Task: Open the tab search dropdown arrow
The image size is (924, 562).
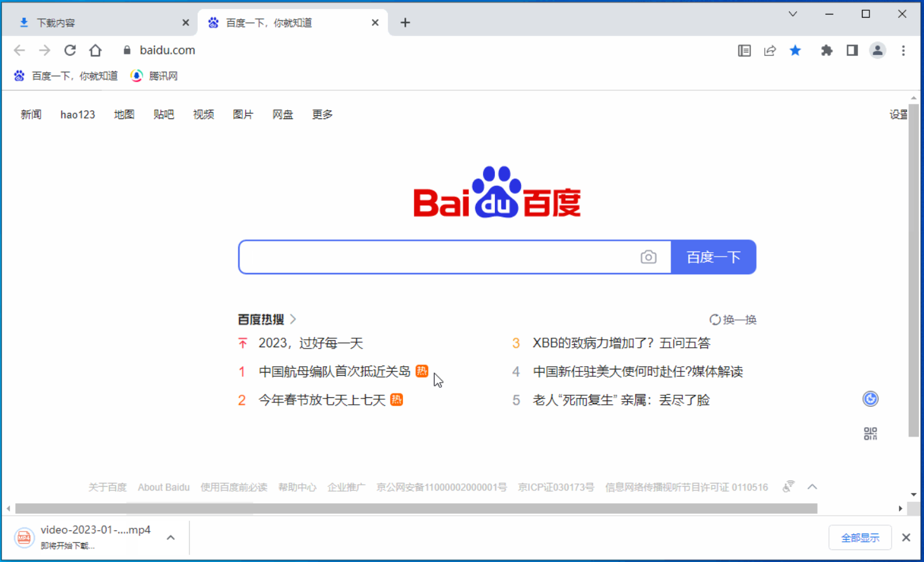Action: click(x=793, y=14)
